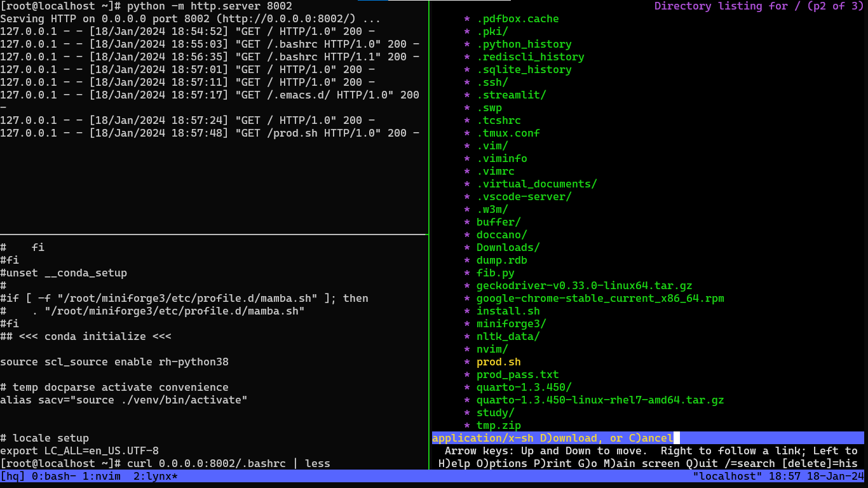Follow the quarto-1.3.450/ directory link

tap(524, 388)
